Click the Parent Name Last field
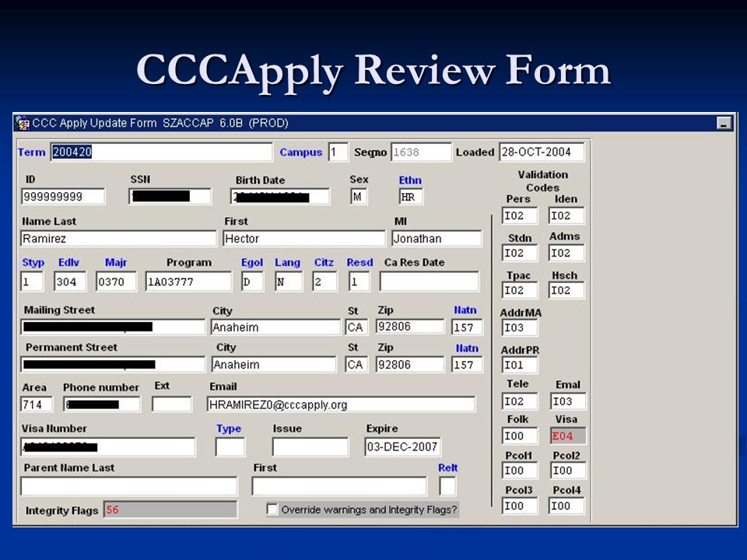Screen dimensions: 747x560 point(128,486)
